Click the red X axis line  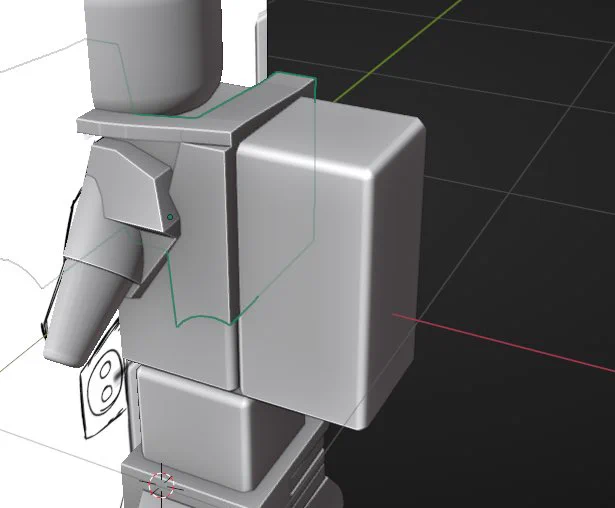coord(504,342)
